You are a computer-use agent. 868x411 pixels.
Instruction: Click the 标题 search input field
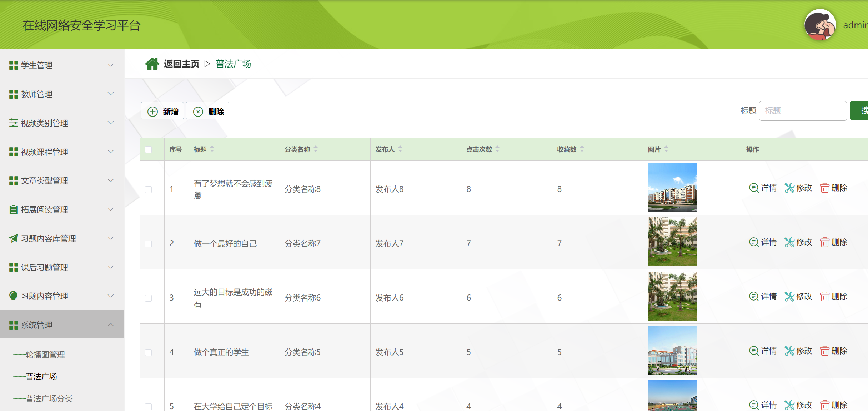point(802,111)
